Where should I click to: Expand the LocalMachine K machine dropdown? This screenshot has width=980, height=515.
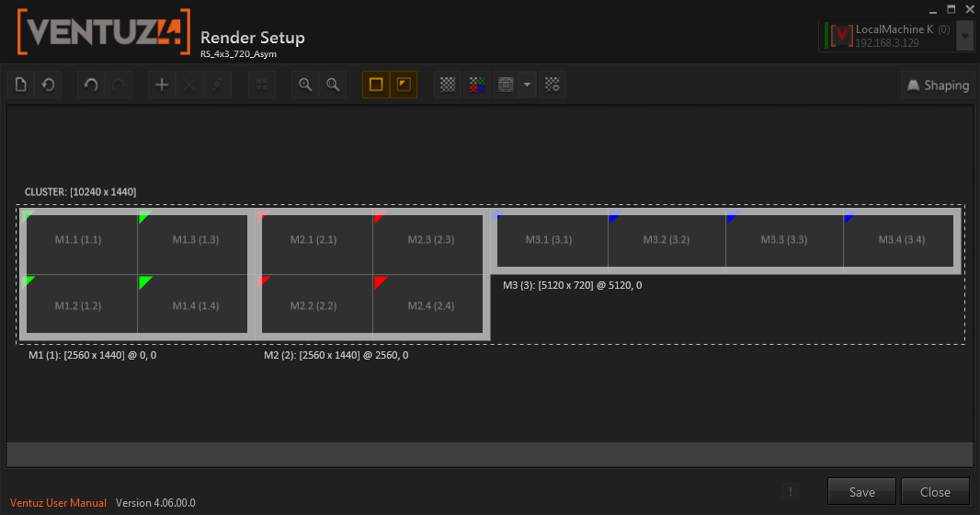[964, 37]
